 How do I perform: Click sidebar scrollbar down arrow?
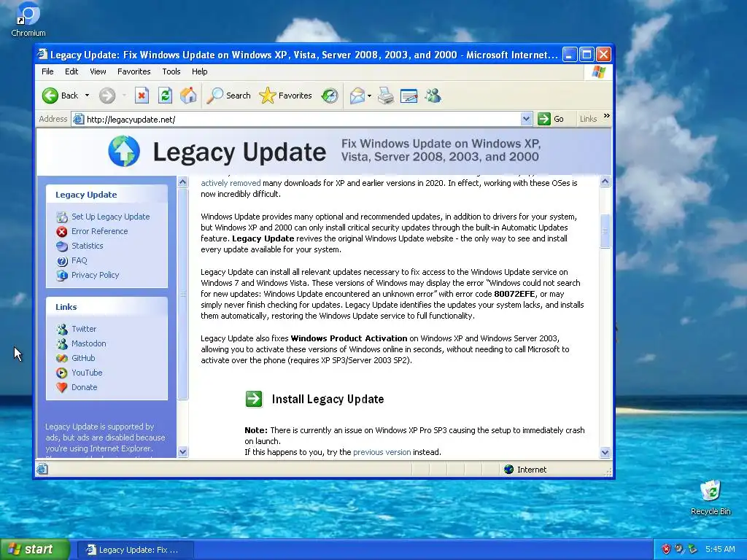pos(183,451)
